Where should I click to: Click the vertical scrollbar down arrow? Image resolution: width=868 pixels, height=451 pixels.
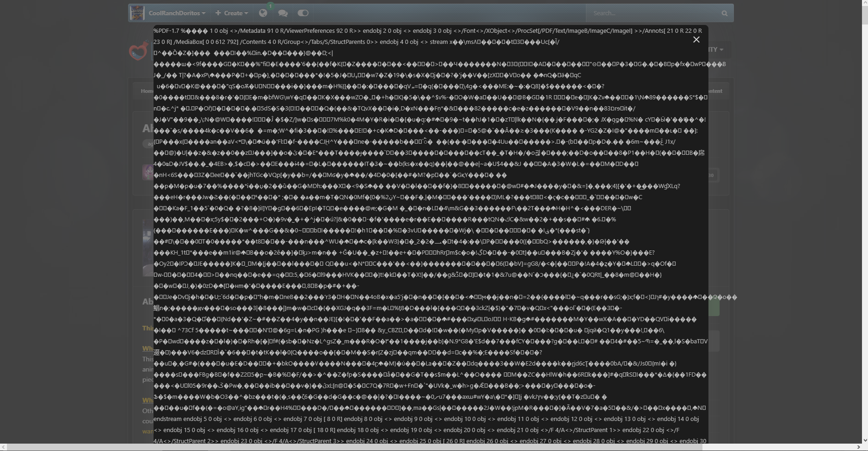point(864,440)
